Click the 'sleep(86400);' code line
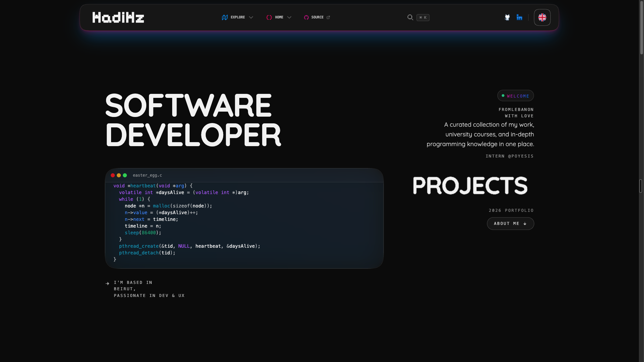The image size is (644, 362). [143, 233]
